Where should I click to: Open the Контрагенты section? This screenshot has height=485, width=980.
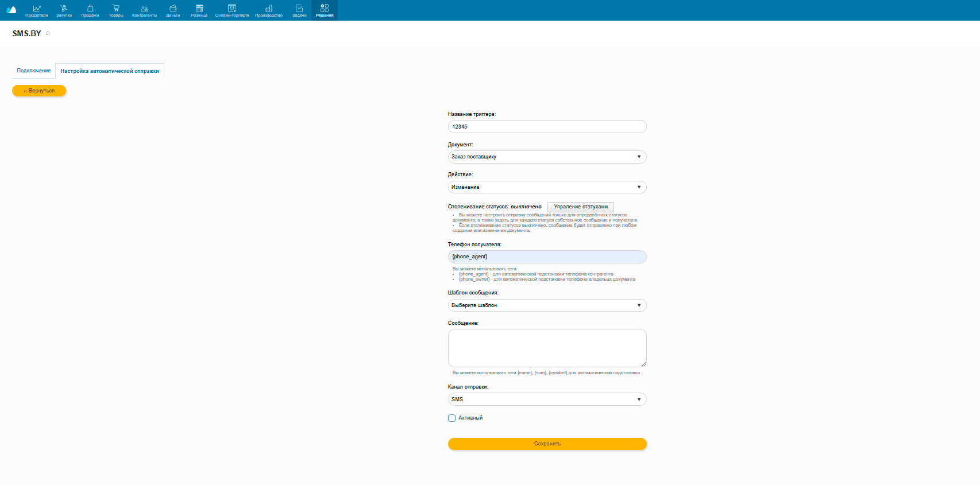(144, 10)
